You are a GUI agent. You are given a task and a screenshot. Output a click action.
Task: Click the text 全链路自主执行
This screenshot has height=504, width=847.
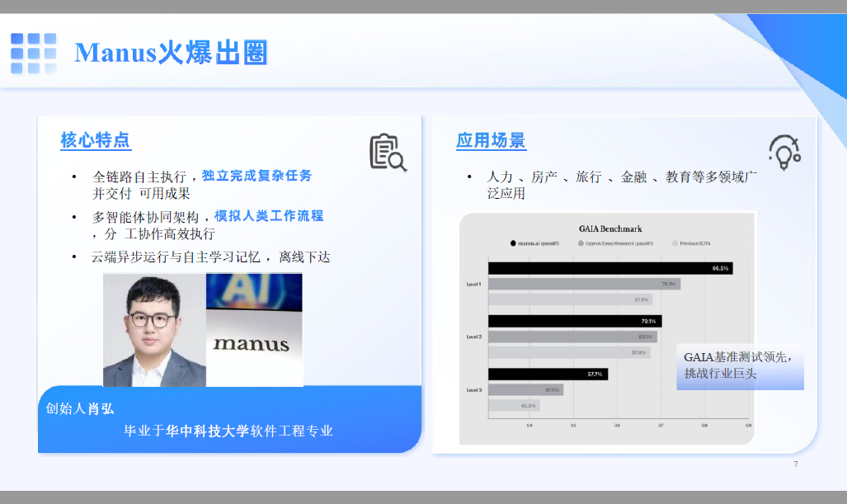[139, 177]
